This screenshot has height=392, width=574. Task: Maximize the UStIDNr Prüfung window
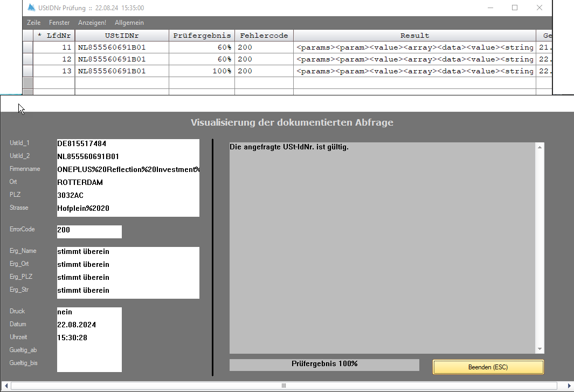pos(515,8)
